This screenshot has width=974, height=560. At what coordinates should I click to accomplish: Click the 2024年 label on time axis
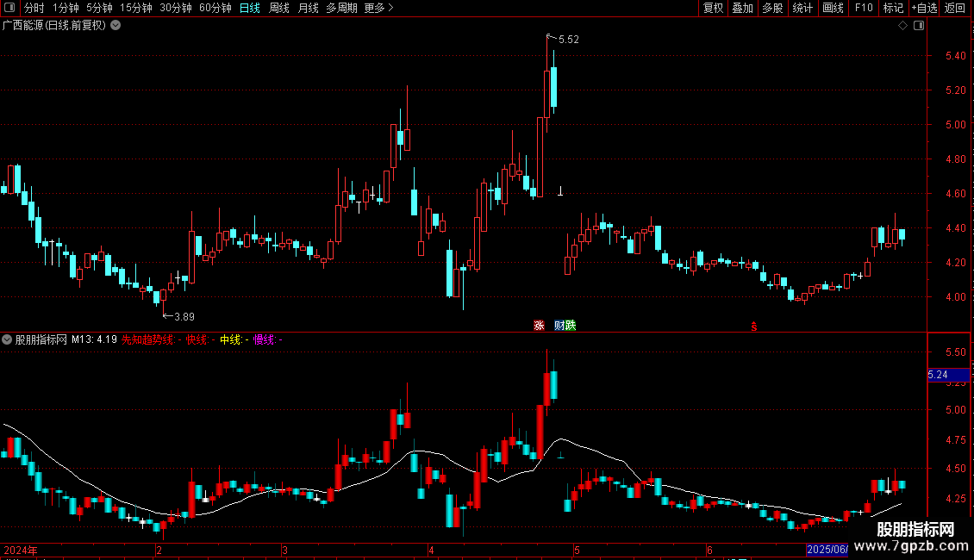(x=21, y=550)
